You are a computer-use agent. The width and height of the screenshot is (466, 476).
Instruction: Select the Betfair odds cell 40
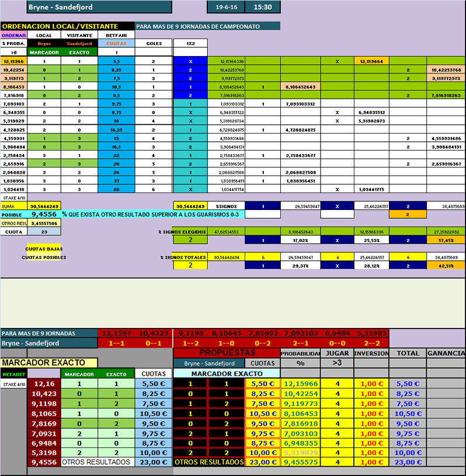click(116, 190)
